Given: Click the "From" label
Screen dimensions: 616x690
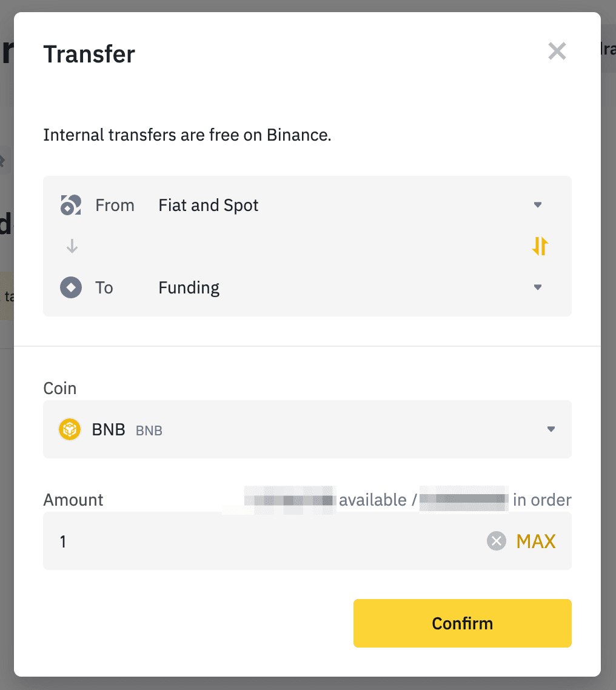Looking at the screenshot, I should 115,206.
